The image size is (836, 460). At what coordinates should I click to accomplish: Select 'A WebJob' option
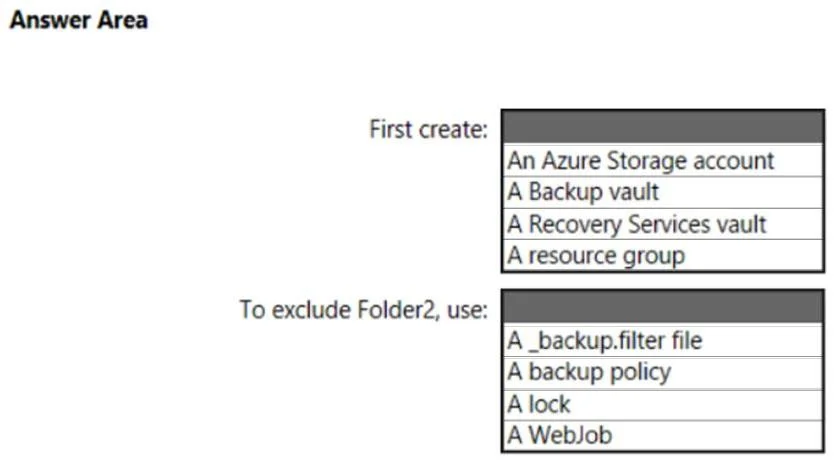tap(663, 435)
